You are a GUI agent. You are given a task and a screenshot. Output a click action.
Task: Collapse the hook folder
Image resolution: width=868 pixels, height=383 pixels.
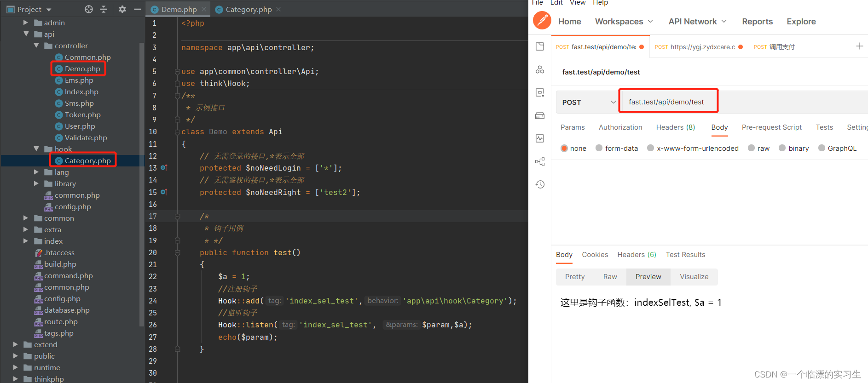(x=36, y=149)
